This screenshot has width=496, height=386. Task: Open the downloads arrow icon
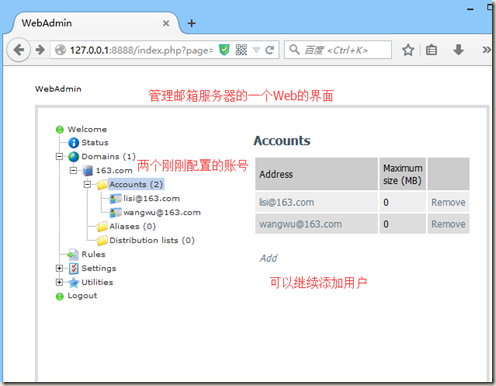click(459, 50)
